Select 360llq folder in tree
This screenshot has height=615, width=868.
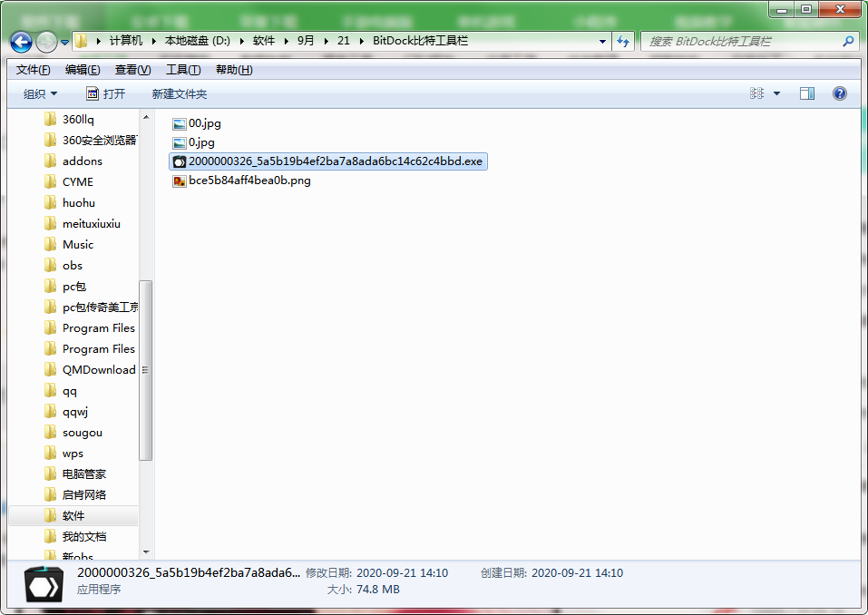(78, 119)
